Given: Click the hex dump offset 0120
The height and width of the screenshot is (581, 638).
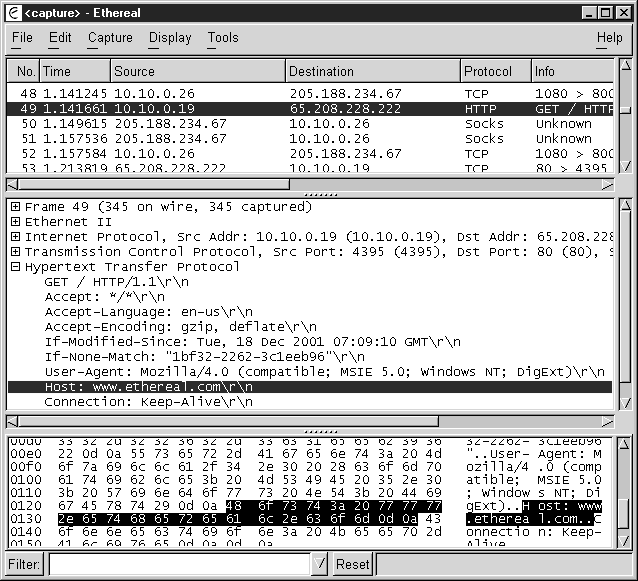Looking at the screenshot, I should pos(26,506).
